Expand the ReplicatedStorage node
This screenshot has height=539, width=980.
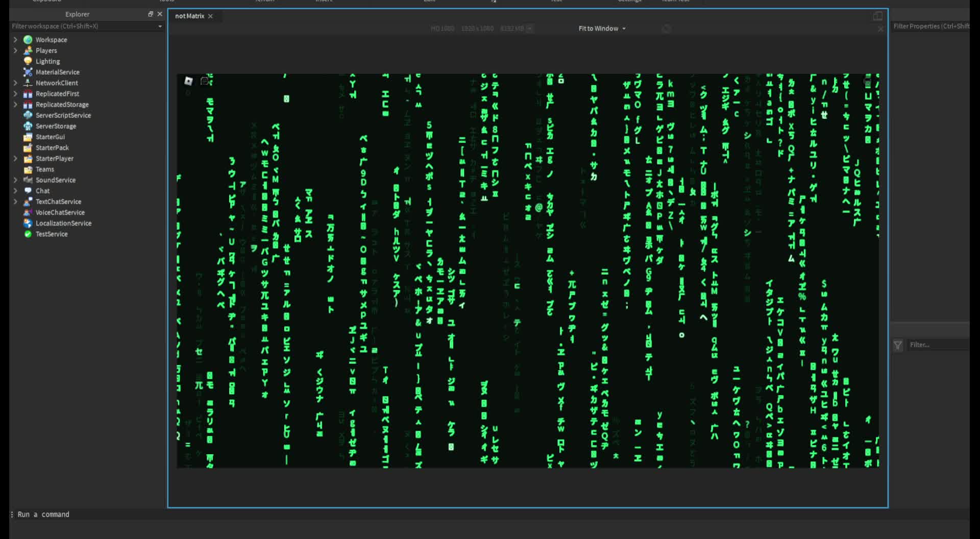15,104
